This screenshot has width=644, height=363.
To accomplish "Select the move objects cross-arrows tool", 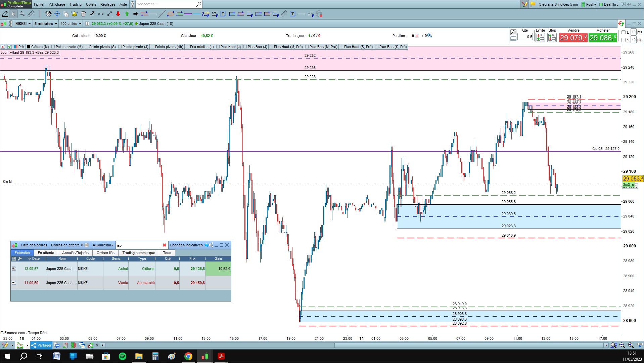I will (x=57, y=14).
